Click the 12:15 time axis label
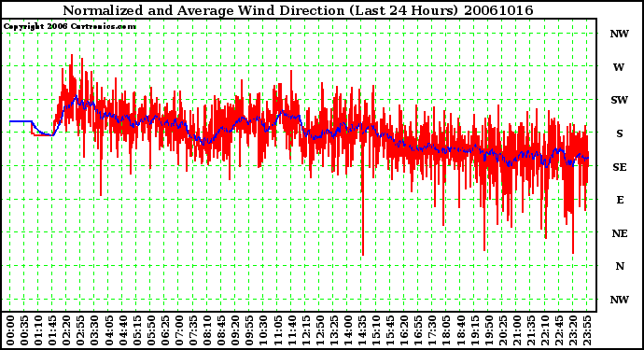644x350 pixels. [305, 330]
